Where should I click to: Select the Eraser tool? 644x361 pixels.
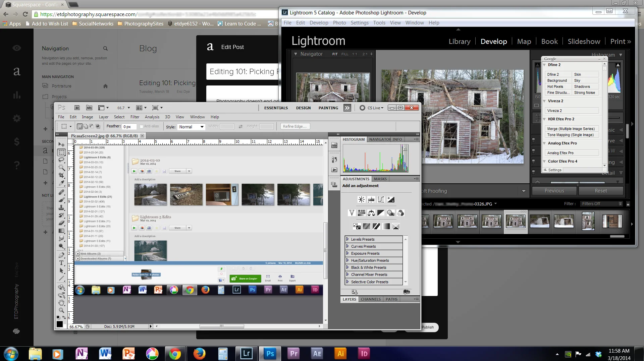[61, 223]
